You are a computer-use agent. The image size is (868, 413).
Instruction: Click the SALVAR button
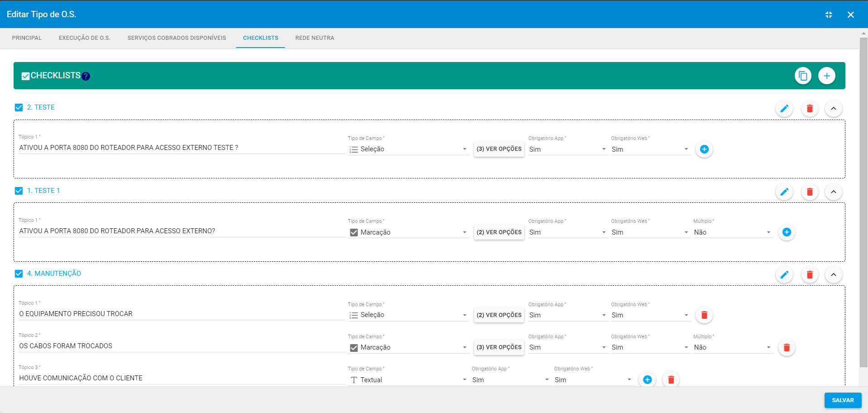(843, 400)
